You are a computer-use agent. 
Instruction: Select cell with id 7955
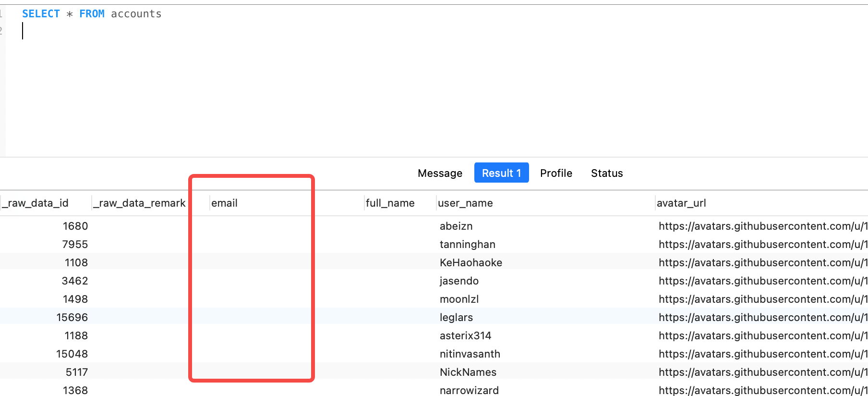75,244
